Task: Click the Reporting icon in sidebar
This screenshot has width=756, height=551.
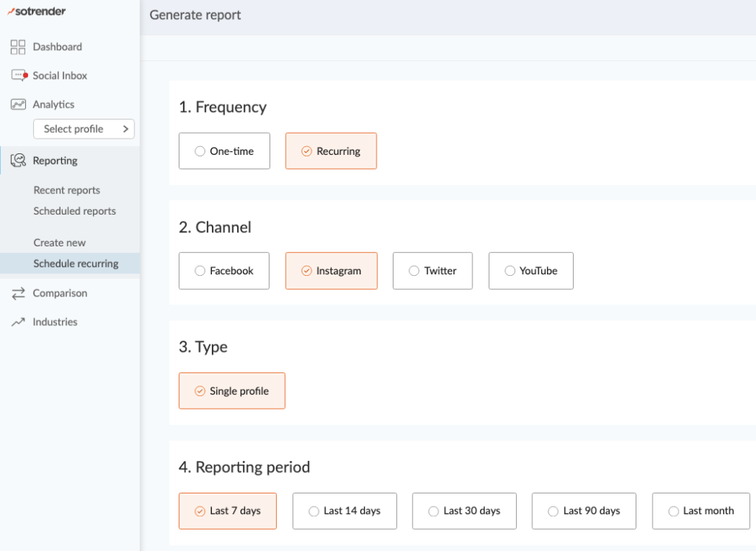Action: (18, 161)
